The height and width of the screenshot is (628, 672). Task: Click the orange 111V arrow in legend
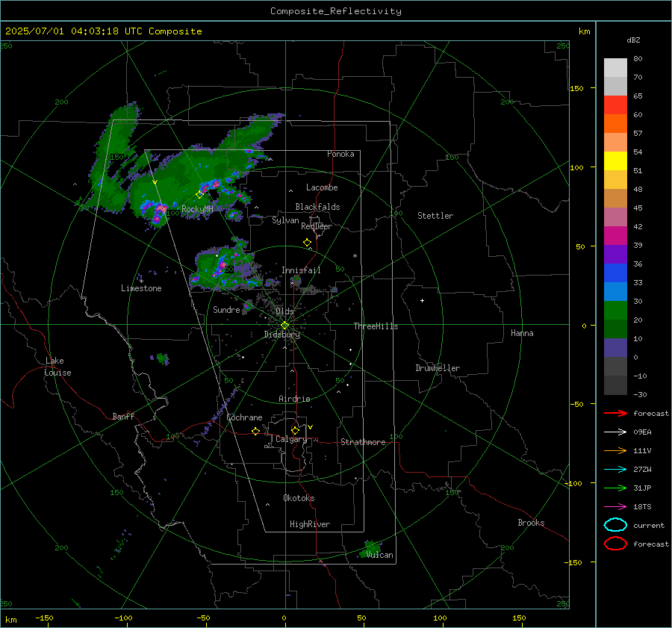(615, 450)
